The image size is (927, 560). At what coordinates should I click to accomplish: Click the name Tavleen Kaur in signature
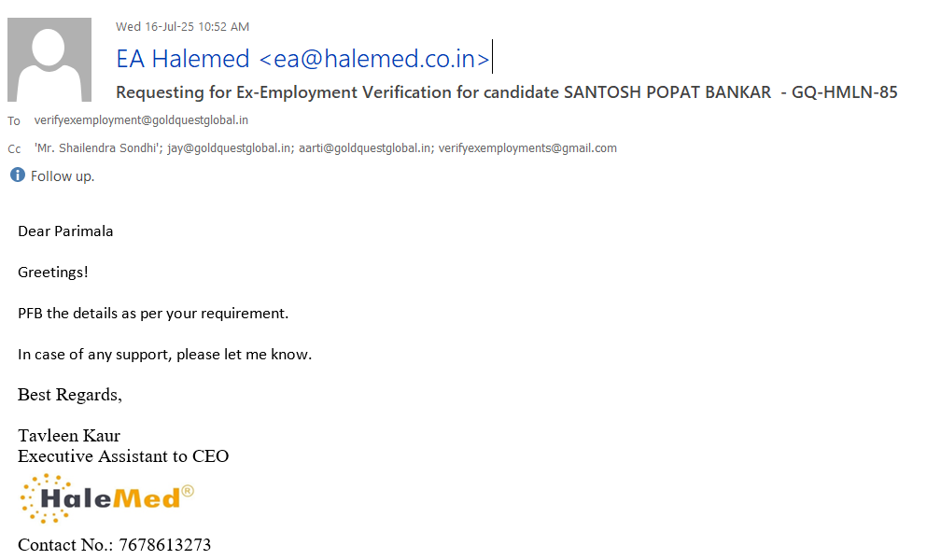[69, 436]
